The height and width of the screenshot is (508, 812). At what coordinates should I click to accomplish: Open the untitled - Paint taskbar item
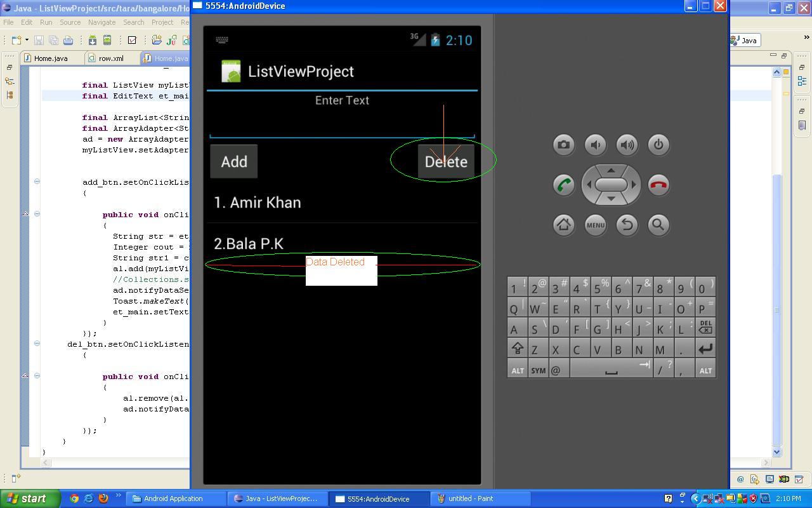[x=481, y=498]
